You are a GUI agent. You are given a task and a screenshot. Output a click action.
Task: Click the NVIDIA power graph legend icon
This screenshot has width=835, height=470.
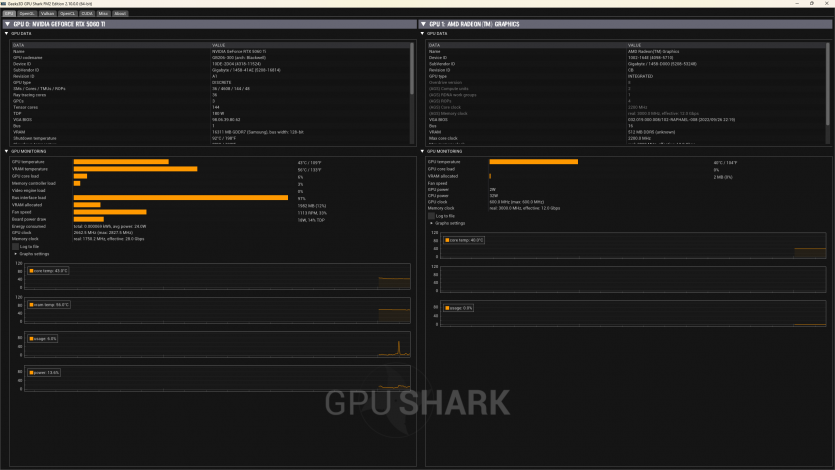(x=31, y=372)
